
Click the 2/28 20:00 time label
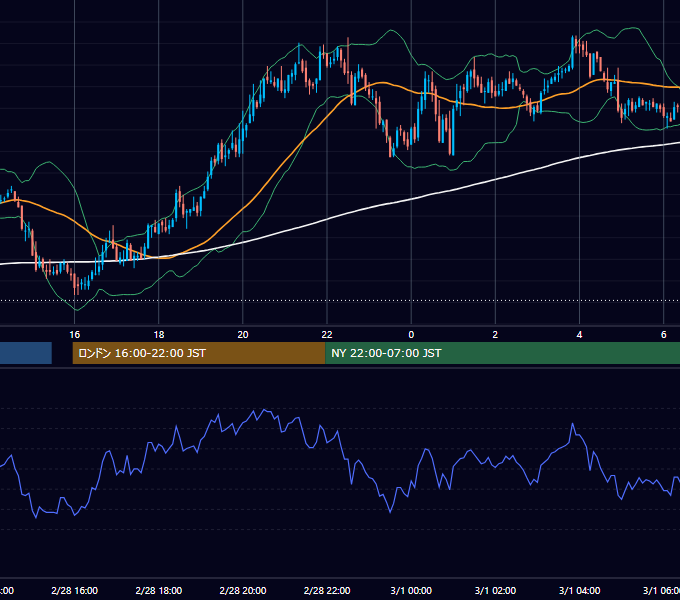(243, 590)
